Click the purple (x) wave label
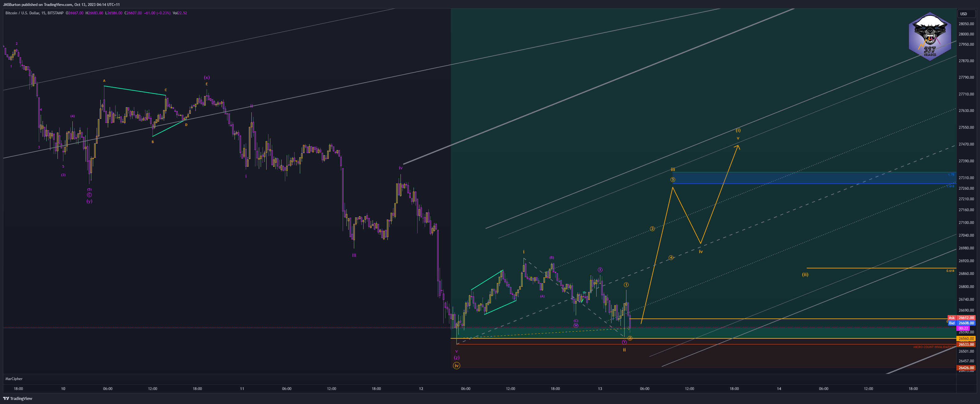Image resolution: width=980 pixels, height=404 pixels. 207,77
